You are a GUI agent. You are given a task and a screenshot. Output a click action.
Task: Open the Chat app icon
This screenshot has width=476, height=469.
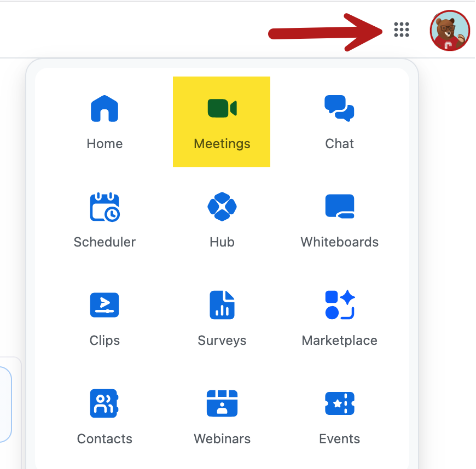click(339, 109)
